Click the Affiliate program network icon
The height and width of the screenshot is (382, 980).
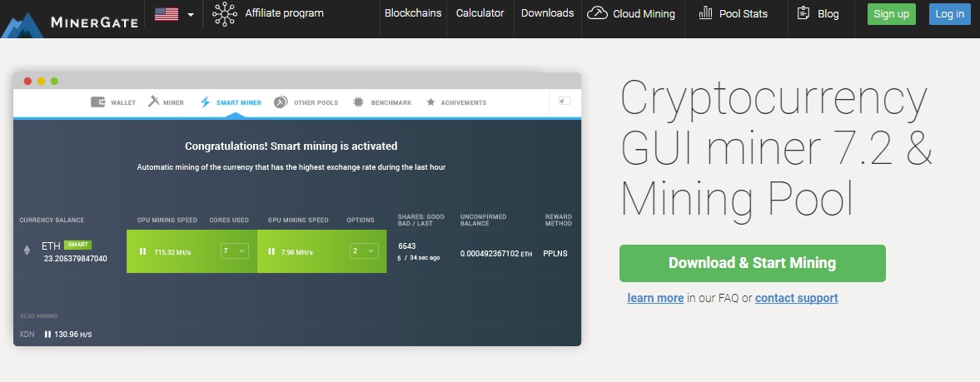coord(224,14)
